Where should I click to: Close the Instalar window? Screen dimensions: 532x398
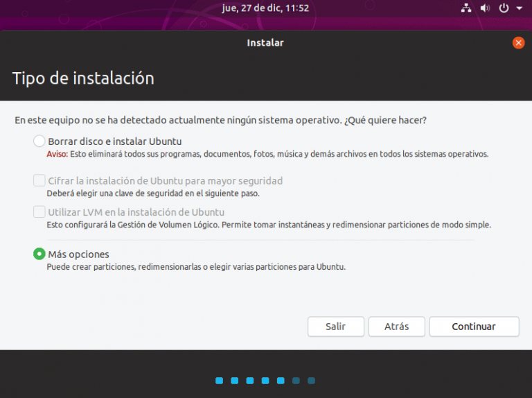pyautogui.click(x=518, y=43)
